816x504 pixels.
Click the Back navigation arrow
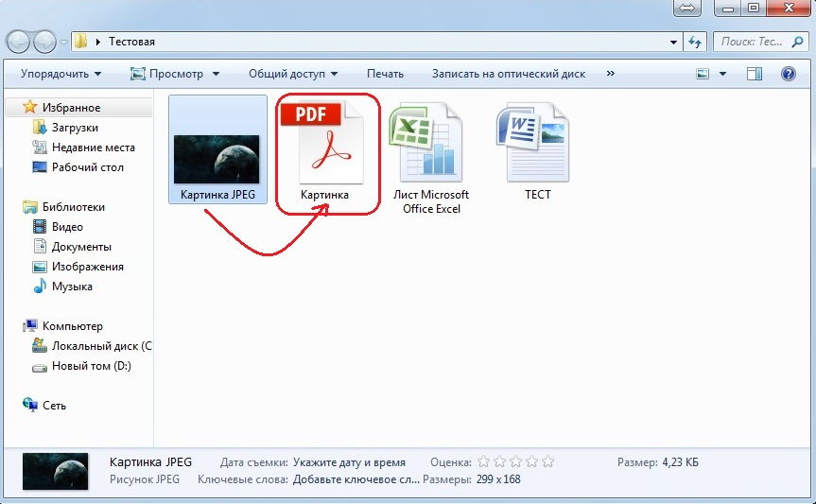click(18, 42)
